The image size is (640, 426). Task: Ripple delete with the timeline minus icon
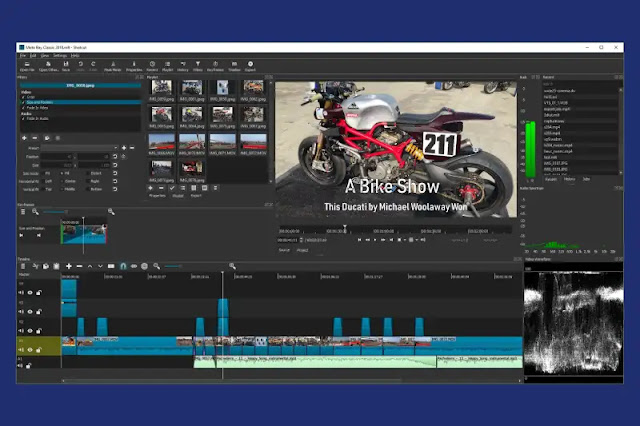(x=79, y=266)
